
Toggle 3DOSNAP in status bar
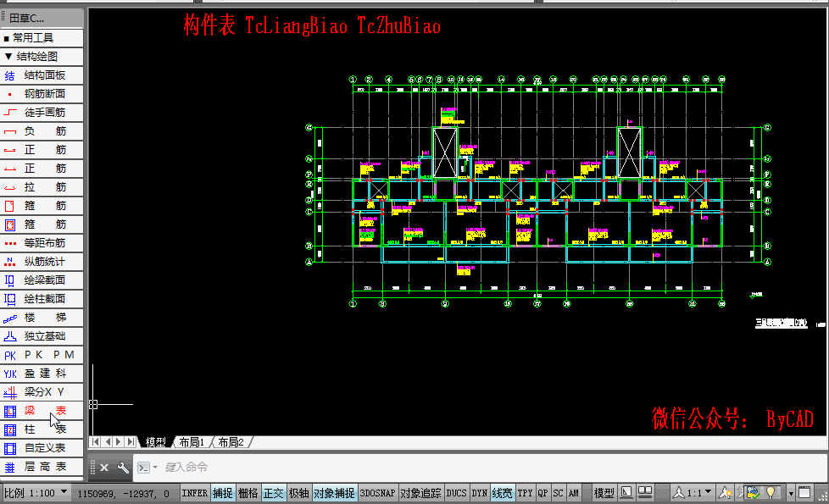pyautogui.click(x=377, y=493)
